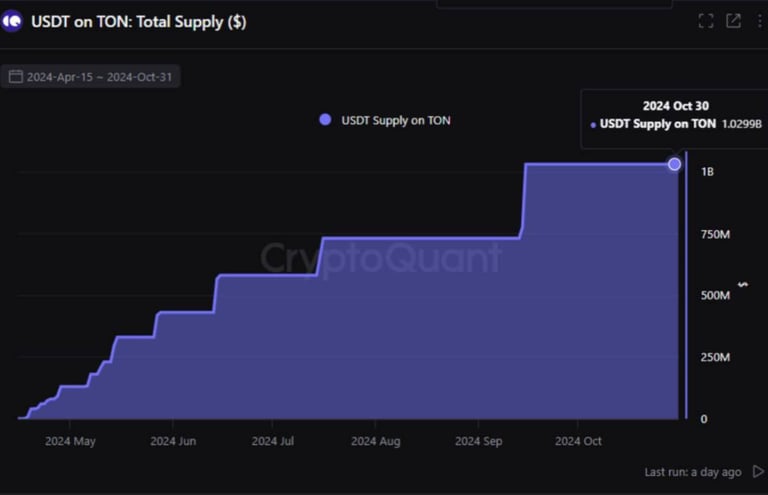The height and width of the screenshot is (495, 768).
Task: Open the 2024-Apr-15 ~ 2024-Oct-31 date picker
Action: pyautogui.click(x=91, y=77)
